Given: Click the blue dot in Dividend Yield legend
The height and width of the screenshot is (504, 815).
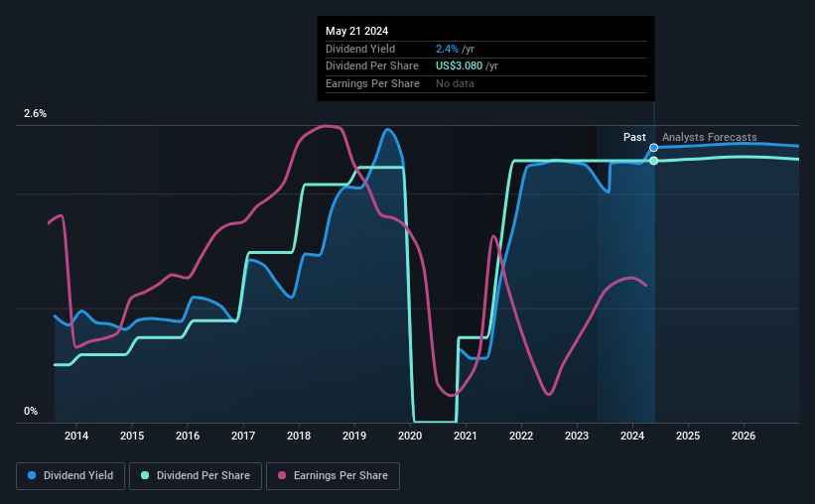Looking at the screenshot, I should 32,475.
